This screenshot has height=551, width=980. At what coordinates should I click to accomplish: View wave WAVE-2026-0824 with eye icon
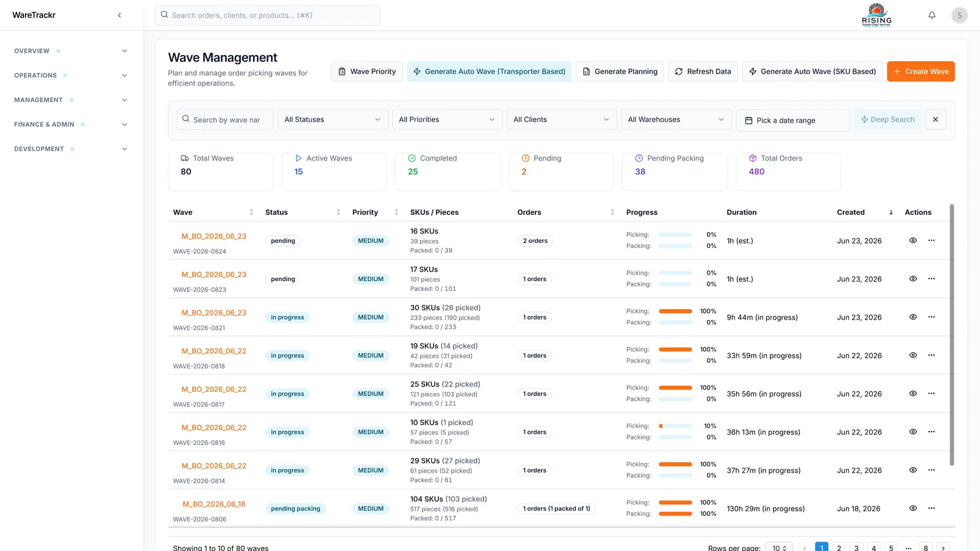913,241
